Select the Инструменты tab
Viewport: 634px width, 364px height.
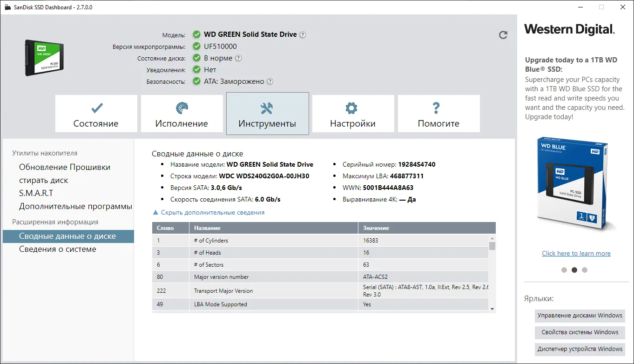coord(267,114)
